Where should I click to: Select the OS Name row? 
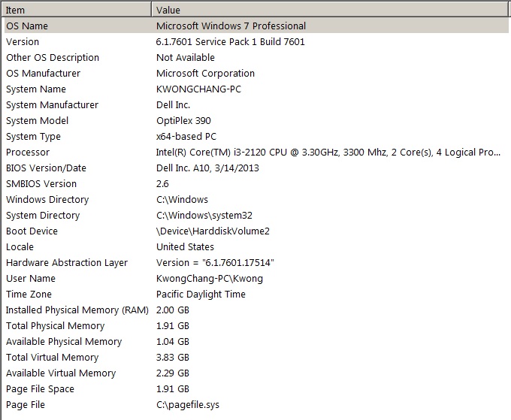point(256,26)
